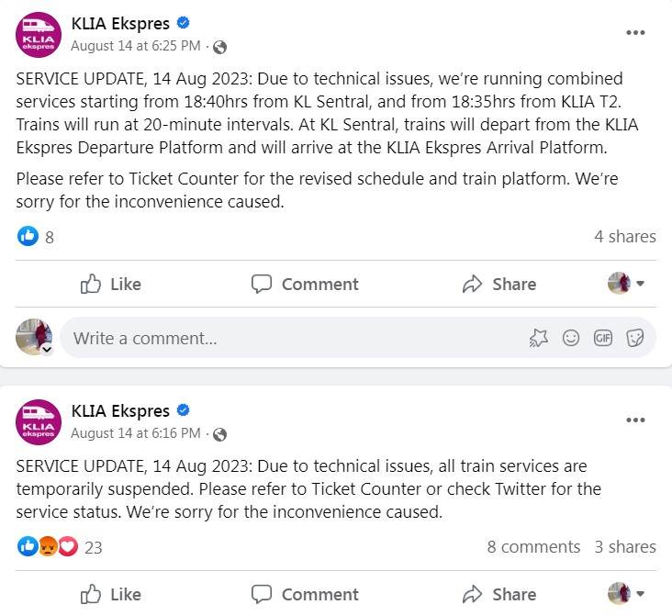Image resolution: width=672 pixels, height=616 pixels.
Task: Open the GIF picker in comment box
Action: [603, 338]
